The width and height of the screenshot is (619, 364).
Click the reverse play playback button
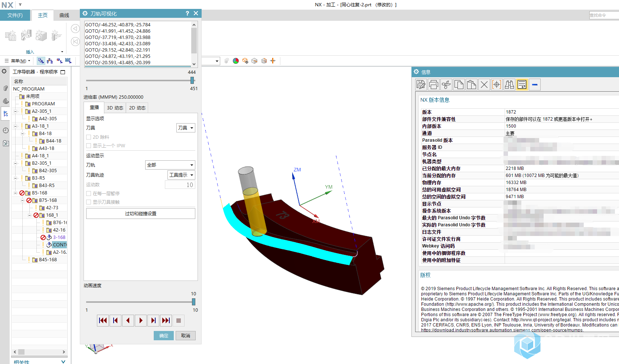[x=128, y=321]
